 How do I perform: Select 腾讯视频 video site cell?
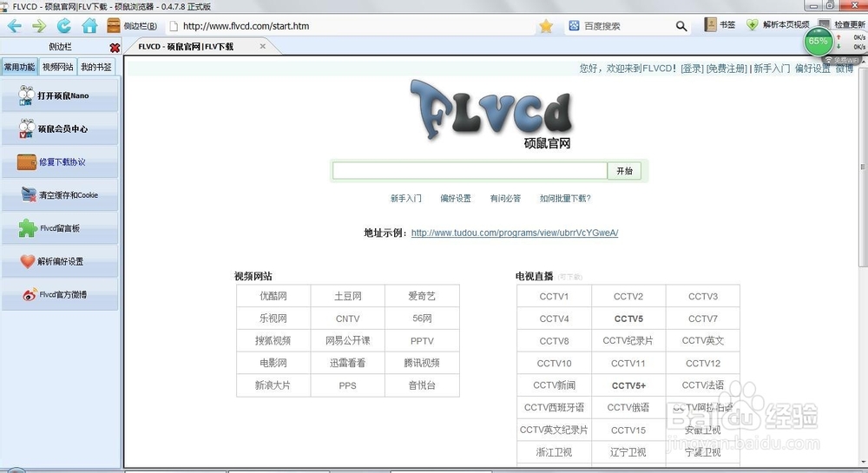pyautogui.click(x=422, y=363)
